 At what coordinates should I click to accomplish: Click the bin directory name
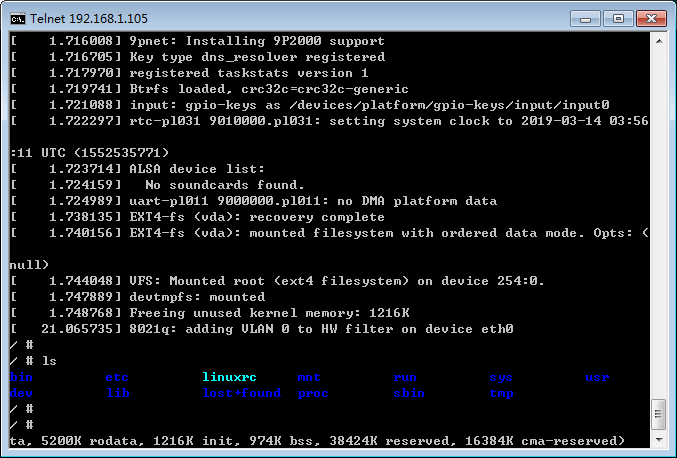coord(21,378)
